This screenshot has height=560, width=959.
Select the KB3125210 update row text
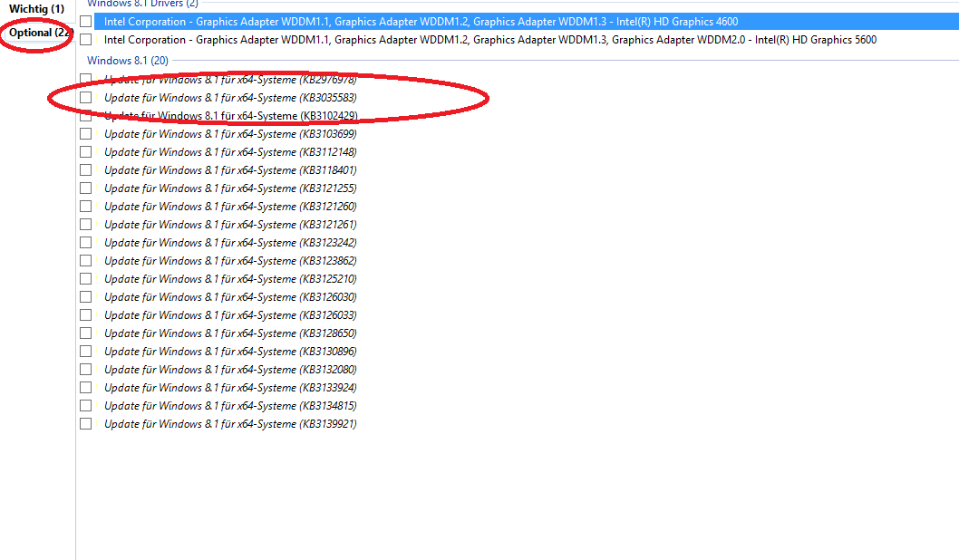click(230, 279)
